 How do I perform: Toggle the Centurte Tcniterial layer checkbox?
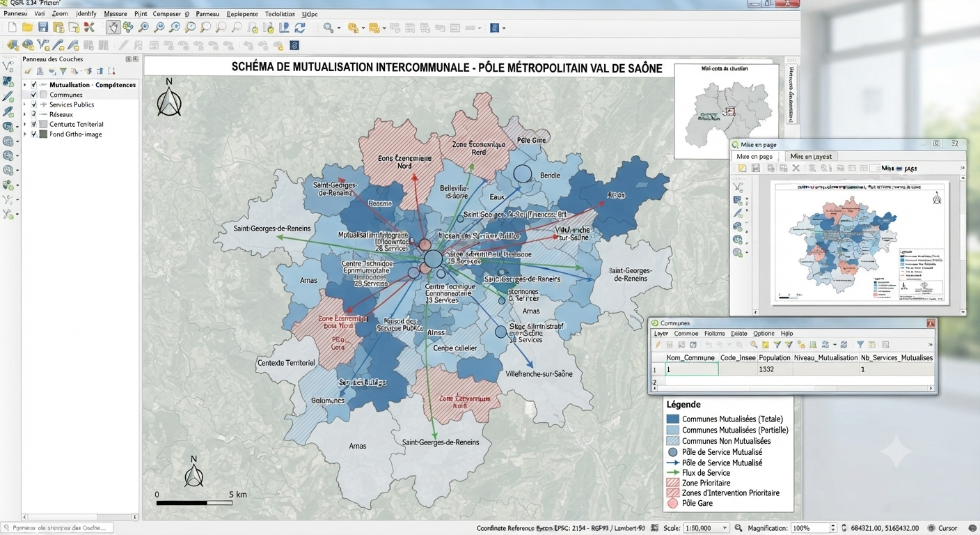(34, 124)
